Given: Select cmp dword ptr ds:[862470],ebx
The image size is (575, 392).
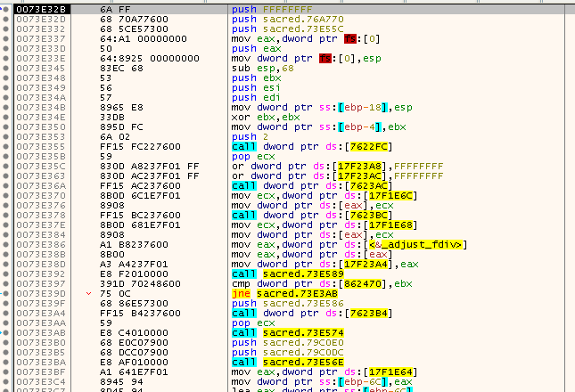Looking at the screenshot, I should [322, 283].
